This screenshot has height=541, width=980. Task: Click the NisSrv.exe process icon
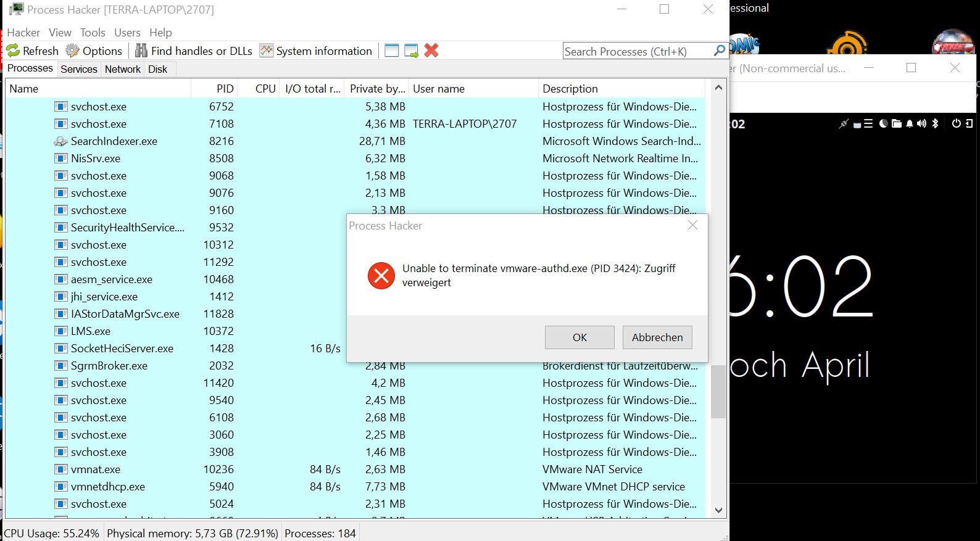coord(60,159)
